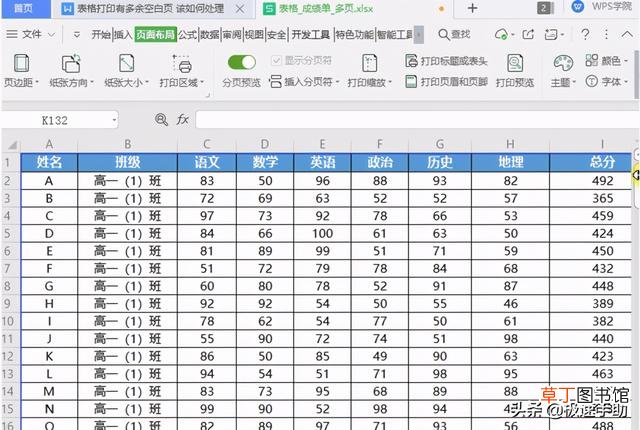Switch to the 视图 tab
The height and width of the screenshot is (430, 640).
click(254, 35)
